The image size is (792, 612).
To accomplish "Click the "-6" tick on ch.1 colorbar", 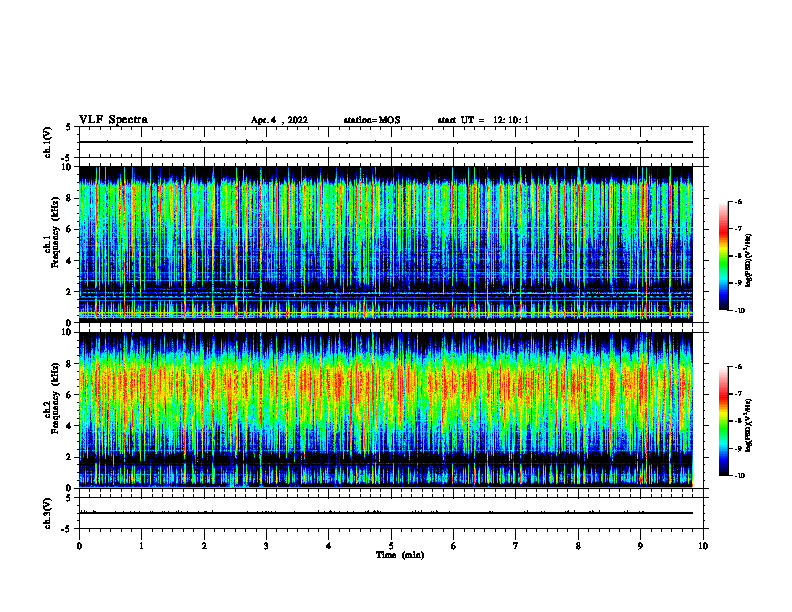I will click(x=738, y=201).
